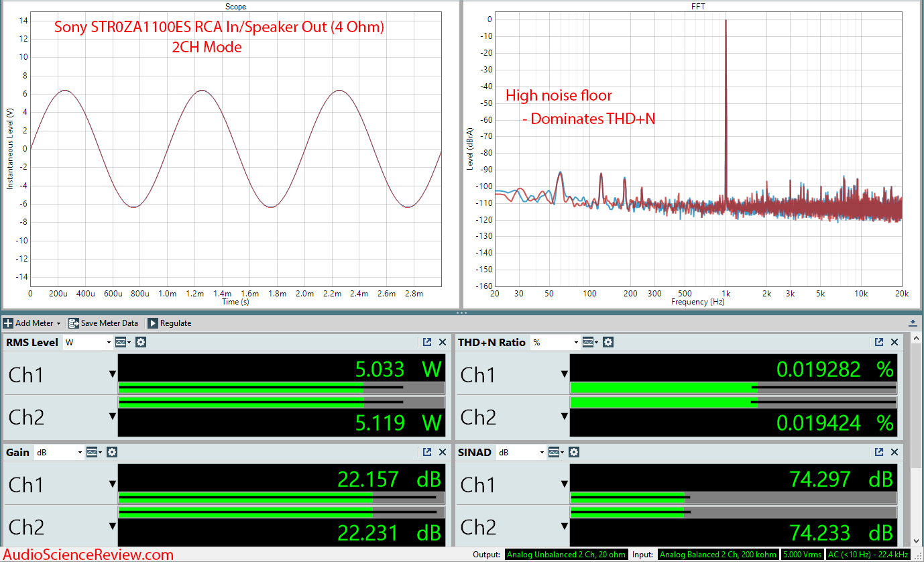The height and width of the screenshot is (562, 924).
Task: Pop out the Gain meter panel
Action: [427, 452]
